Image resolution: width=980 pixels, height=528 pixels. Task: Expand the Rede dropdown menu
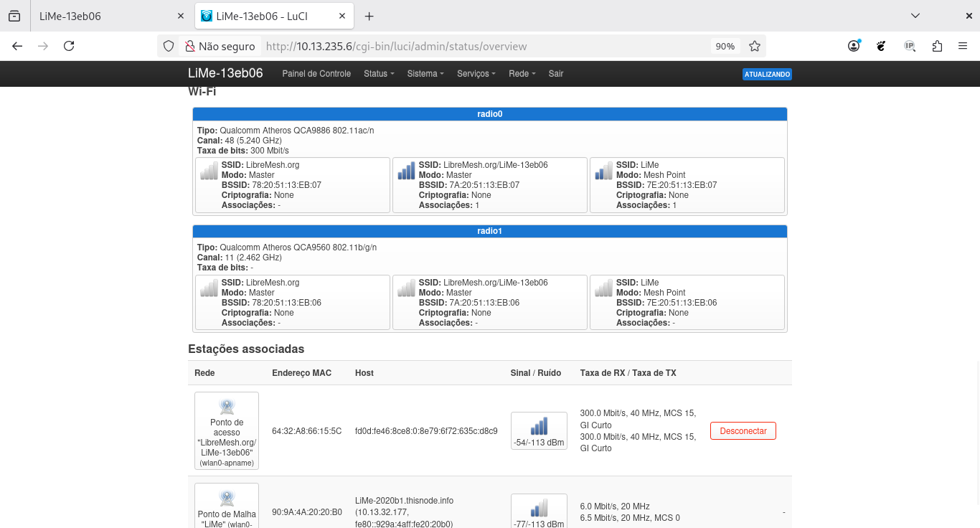[x=522, y=74]
